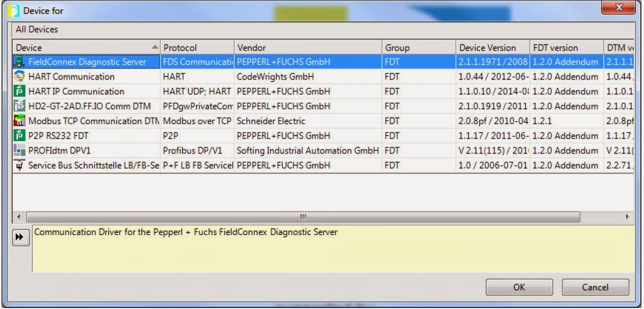This screenshot has height=309, width=644.
Task: Sort by Device column header
Action: pos(86,48)
